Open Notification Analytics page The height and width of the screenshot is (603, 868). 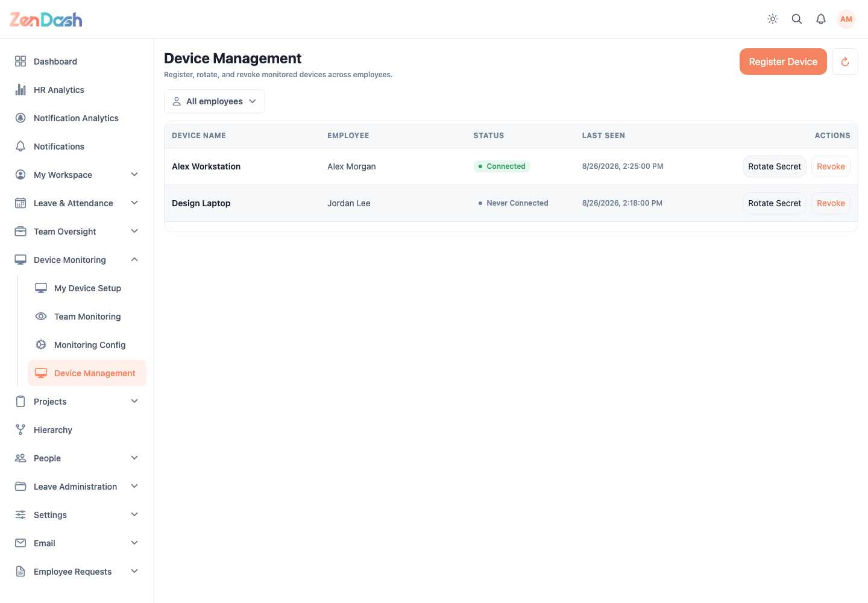(x=77, y=118)
